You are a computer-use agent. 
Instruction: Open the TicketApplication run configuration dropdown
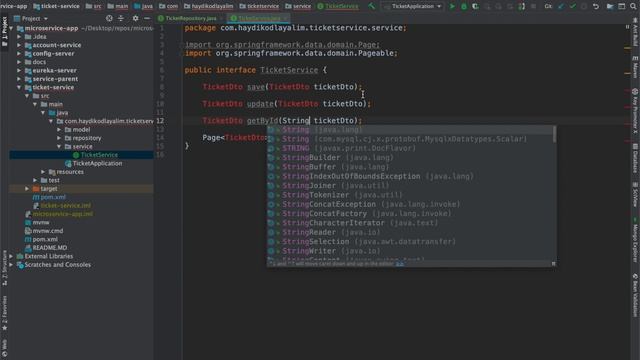[413, 6]
